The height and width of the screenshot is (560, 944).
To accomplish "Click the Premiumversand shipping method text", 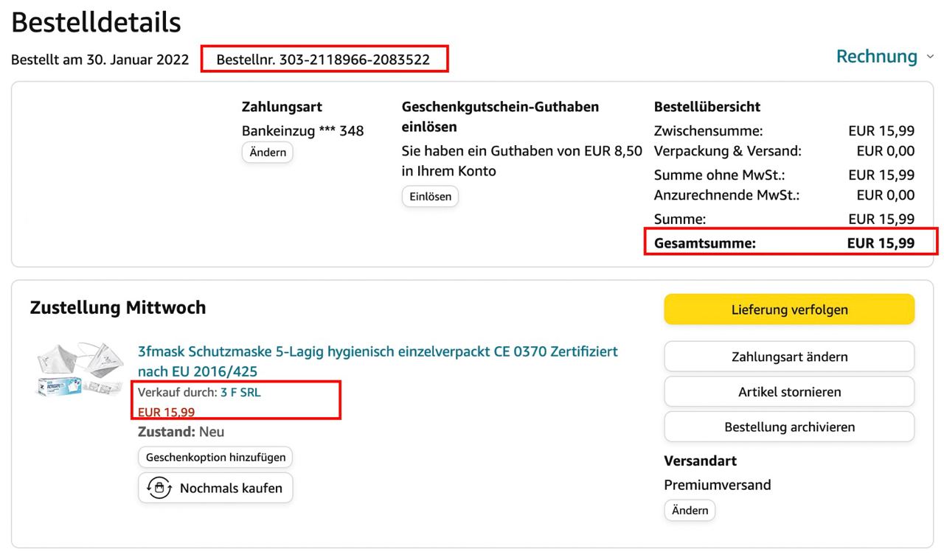I will (x=717, y=485).
